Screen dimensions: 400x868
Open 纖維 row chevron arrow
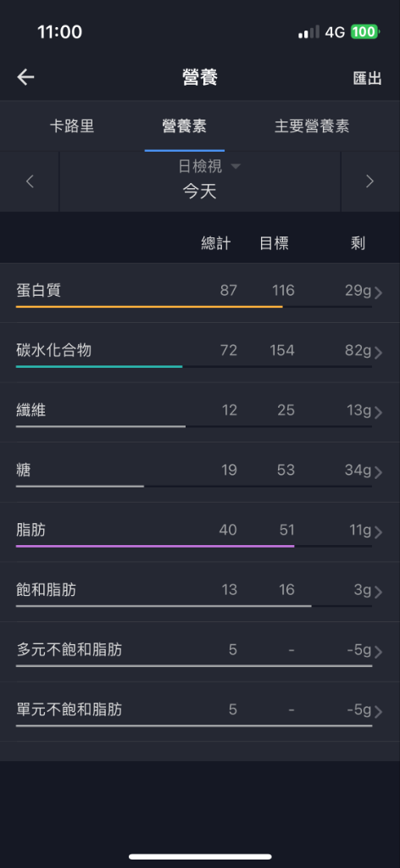[379, 413]
